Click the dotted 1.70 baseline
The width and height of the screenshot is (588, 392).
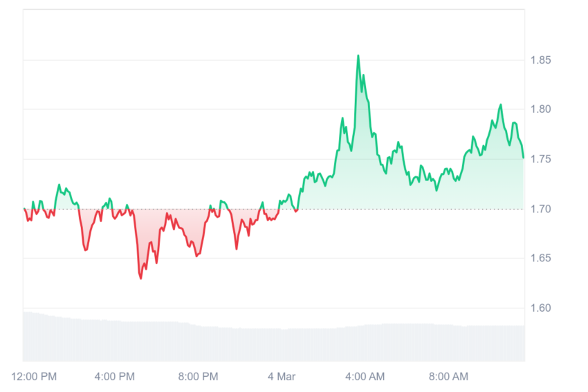pos(274,209)
